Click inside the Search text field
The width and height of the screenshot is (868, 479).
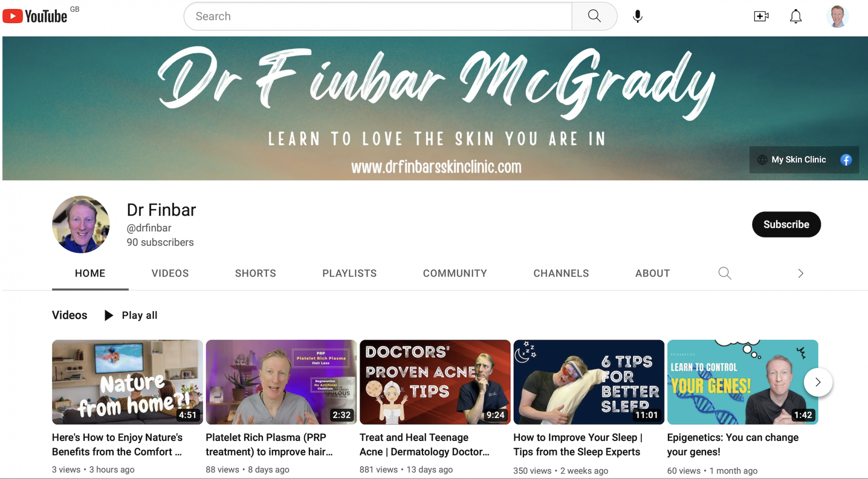click(x=378, y=16)
